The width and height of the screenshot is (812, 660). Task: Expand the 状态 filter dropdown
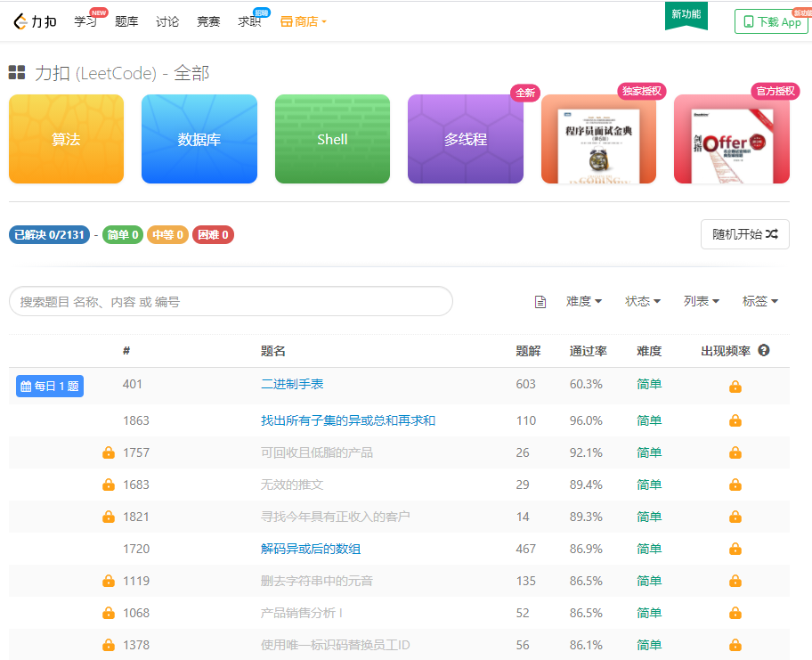pos(643,301)
